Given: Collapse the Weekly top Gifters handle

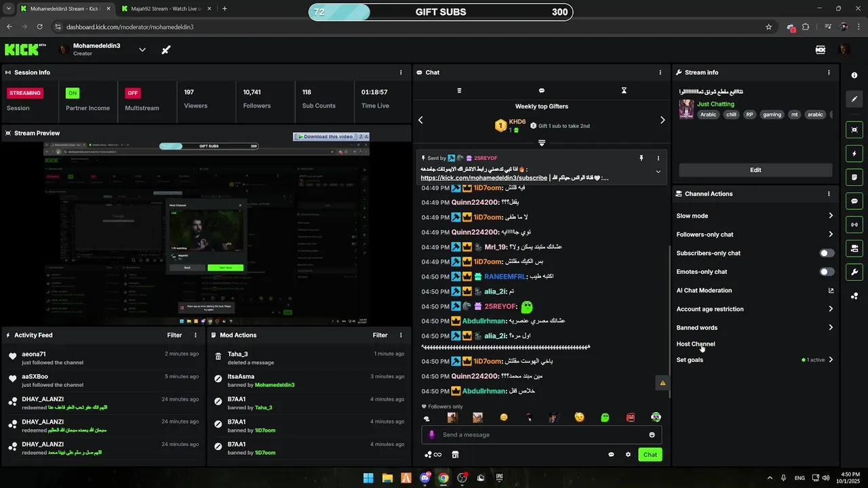Looking at the screenshot, I should point(541,143).
